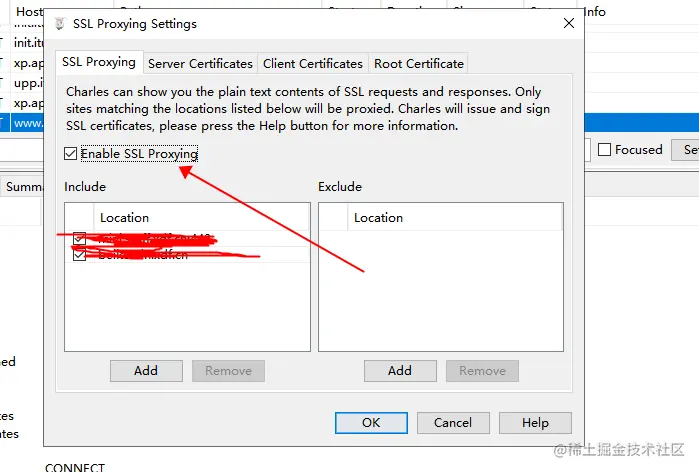The image size is (699, 472).
Task: Open the Help button for SSL proxying
Action: [535, 423]
